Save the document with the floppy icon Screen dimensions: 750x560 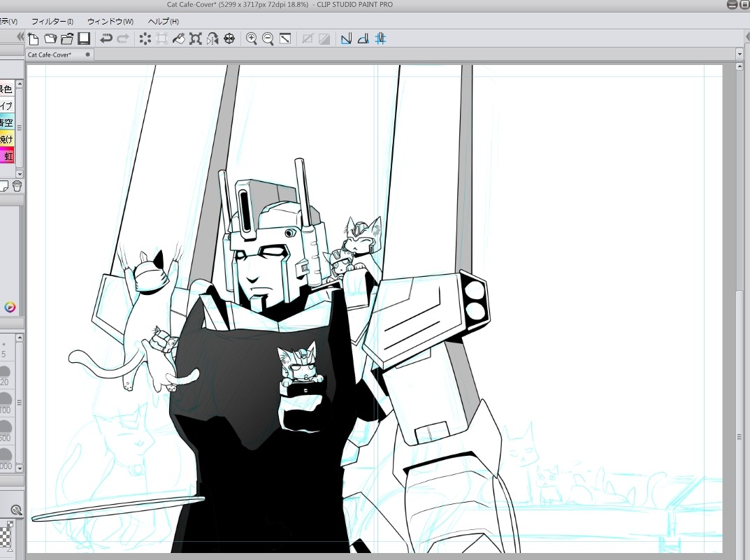(x=84, y=38)
